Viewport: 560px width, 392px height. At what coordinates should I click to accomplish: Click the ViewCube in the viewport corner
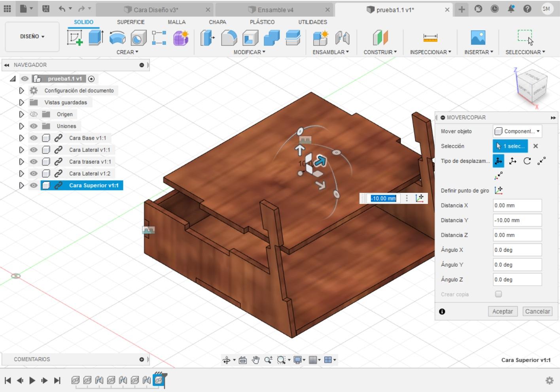[532, 86]
